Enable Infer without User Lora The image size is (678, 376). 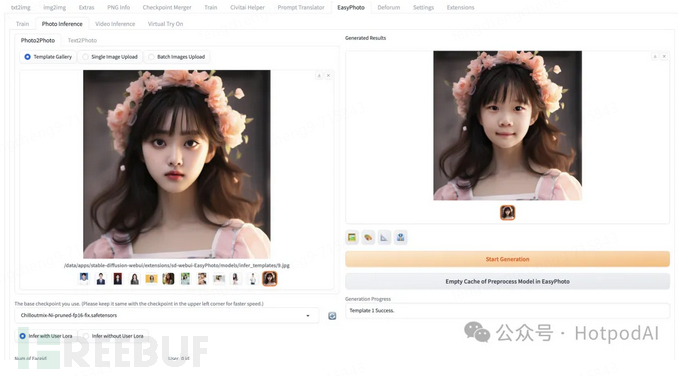(x=113, y=336)
